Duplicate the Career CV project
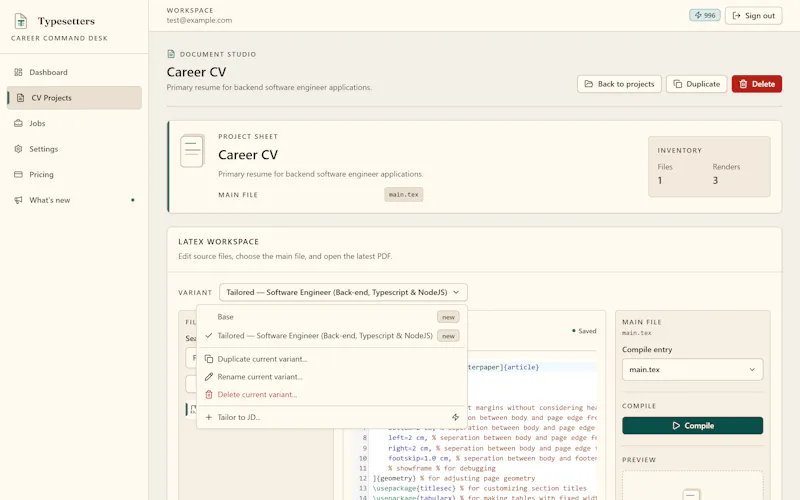 (x=696, y=84)
